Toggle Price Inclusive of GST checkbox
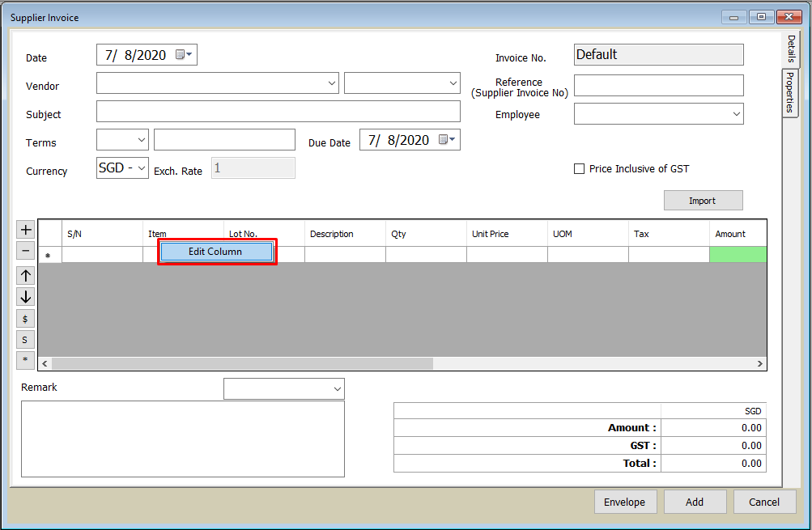This screenshot has width=812, height=530. pyautogui.click(x=579, y=169)
